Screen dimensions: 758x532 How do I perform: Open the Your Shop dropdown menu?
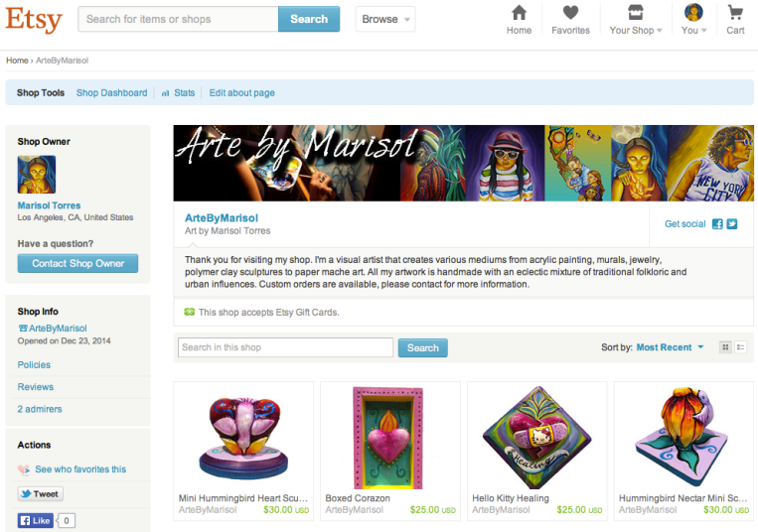[x=635, y=20]
